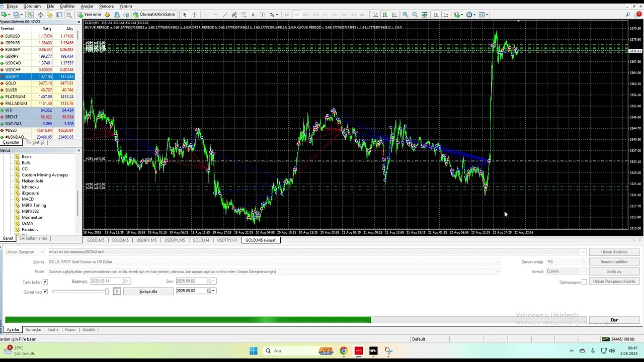Viewport: 644px width, 362px height.
Task: Click the Grafik aç button
Action: [x=614, y=271]
